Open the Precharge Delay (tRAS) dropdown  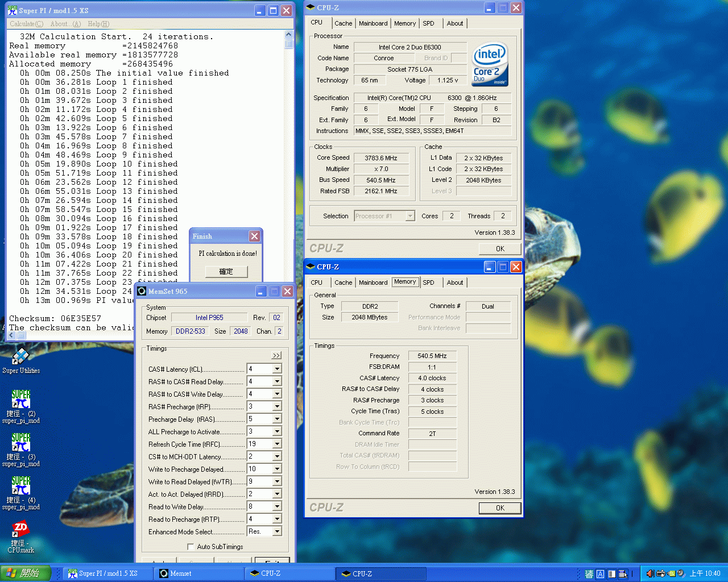pyautogui.click(x=277, y=419)
